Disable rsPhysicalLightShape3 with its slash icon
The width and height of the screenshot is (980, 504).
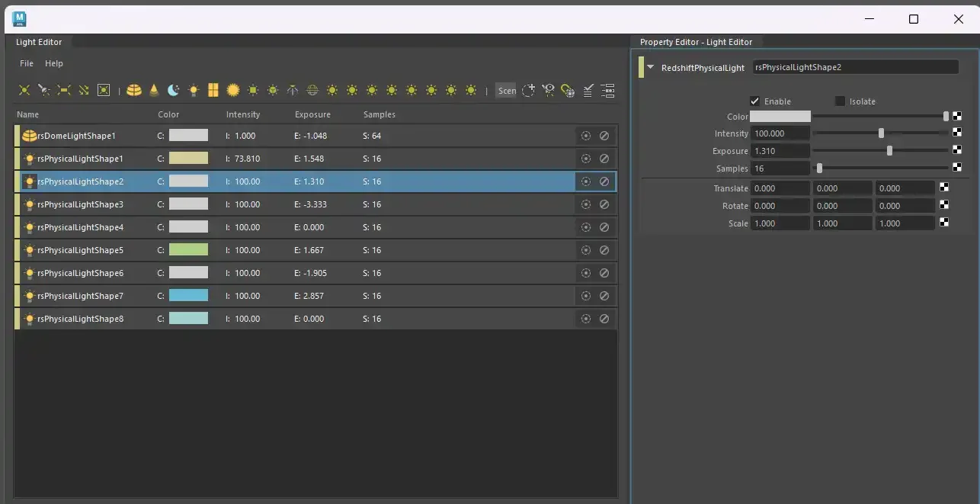[604, 204]
